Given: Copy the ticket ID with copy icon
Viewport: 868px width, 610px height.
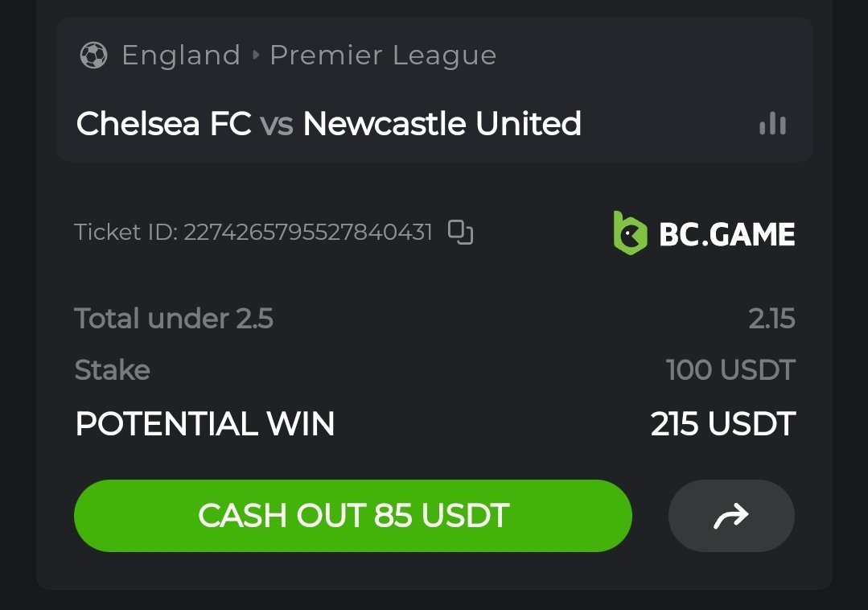Looking at the screenshot, I should click(x=460, y=233).
